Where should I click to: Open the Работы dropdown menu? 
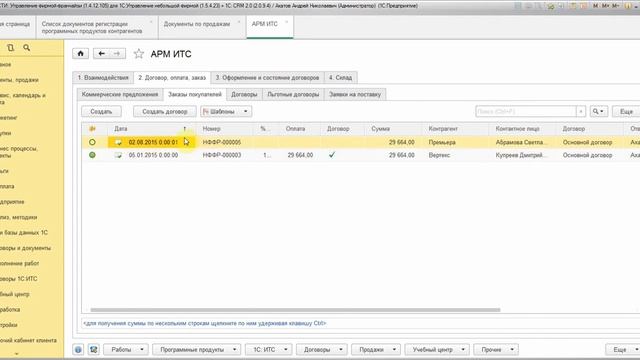(x=125, y=349)
